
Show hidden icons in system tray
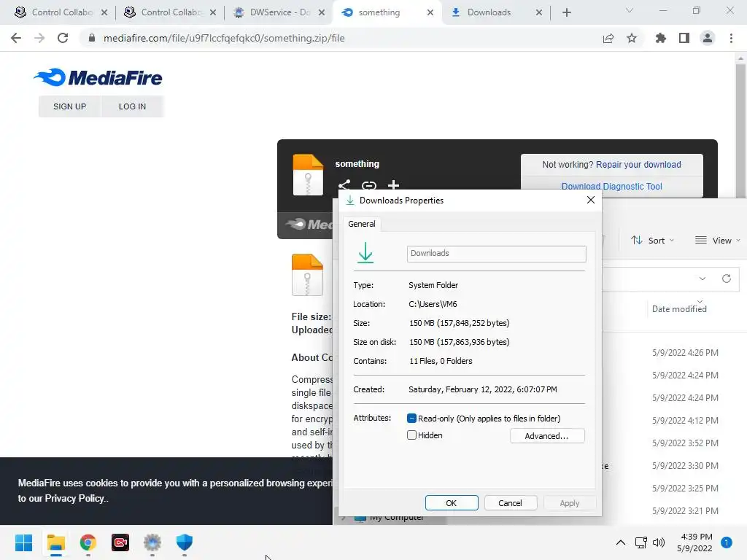click(x=621, y=542)
